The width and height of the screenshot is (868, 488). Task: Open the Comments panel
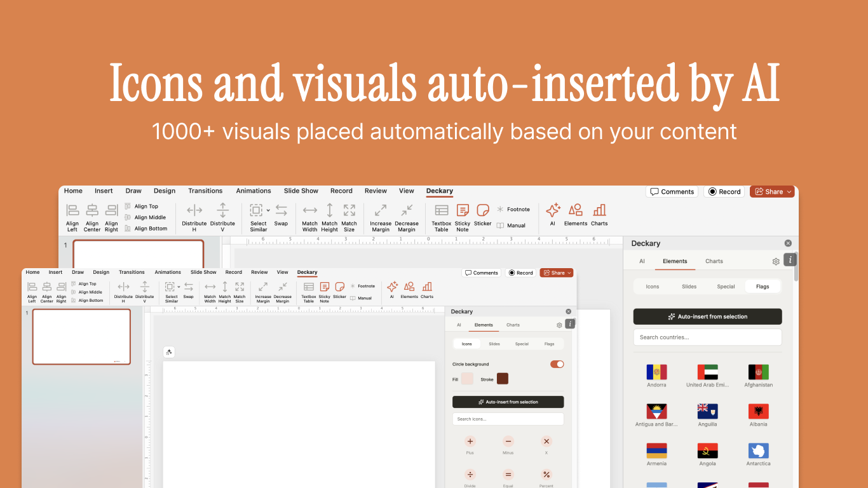672,191
